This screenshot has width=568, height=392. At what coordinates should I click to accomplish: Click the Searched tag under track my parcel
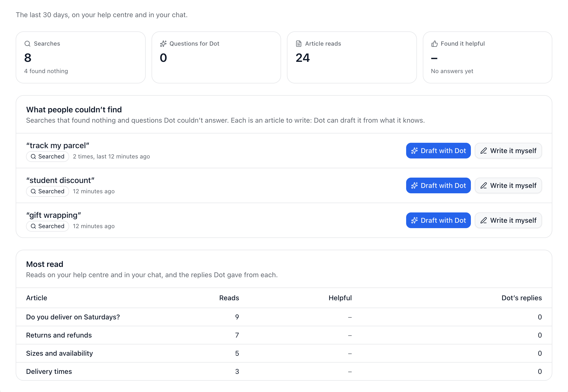47,157
